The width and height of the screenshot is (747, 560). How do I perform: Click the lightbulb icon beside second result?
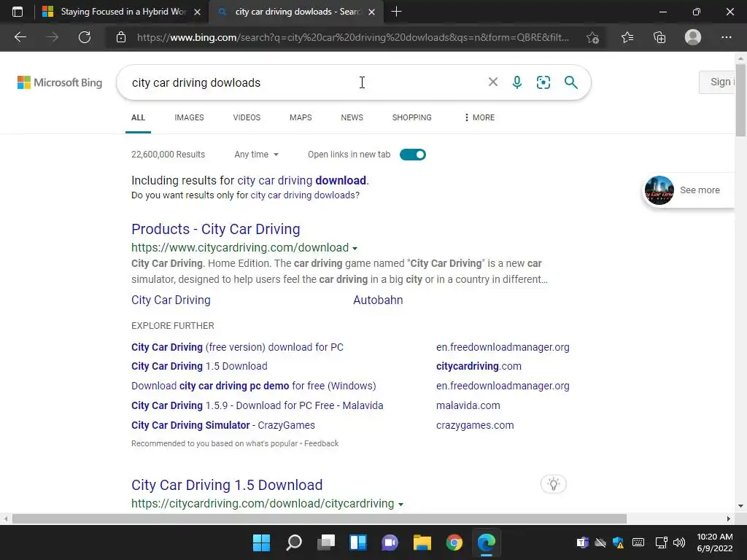[x=553, y=484]
